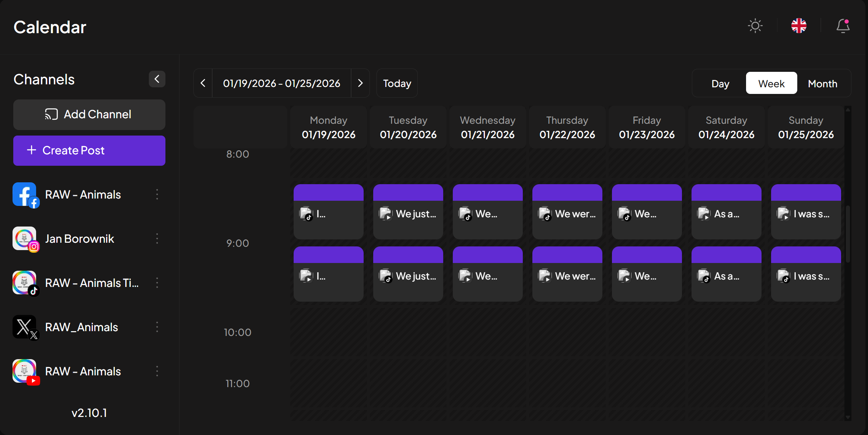Switch to Day view
The width and height of the screenshot is (868, 435).
[720, 83]
